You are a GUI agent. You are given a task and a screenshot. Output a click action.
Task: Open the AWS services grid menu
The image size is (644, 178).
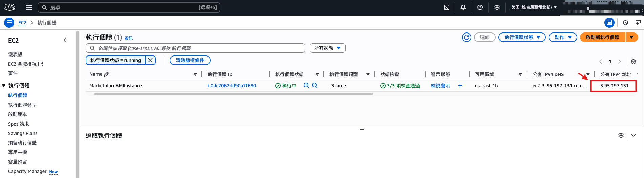click(x=29, y=7)
